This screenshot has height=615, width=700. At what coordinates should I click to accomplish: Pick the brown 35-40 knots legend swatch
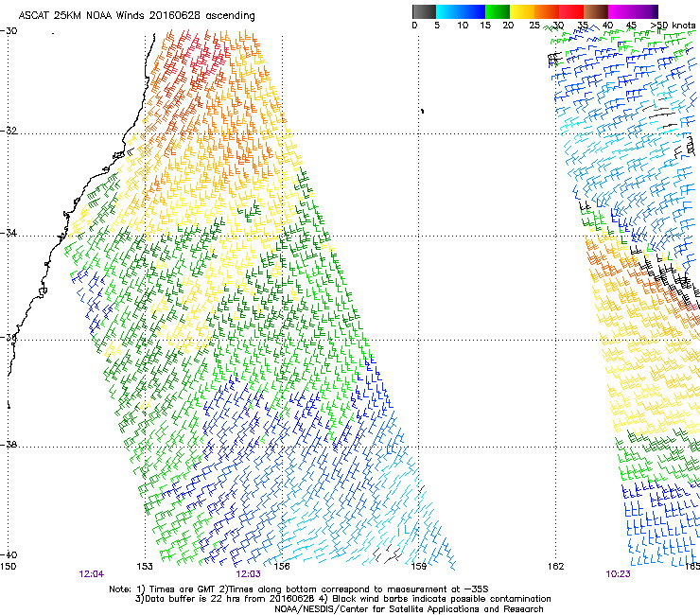point(596,11)
